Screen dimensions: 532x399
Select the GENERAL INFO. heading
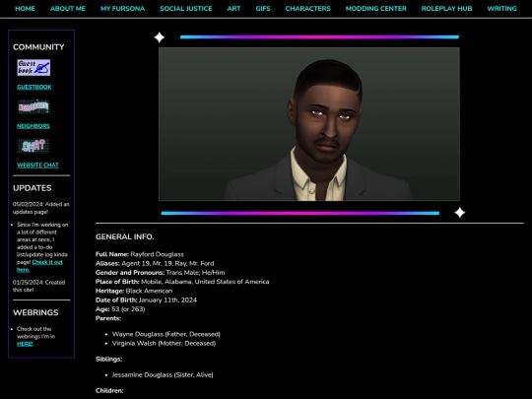pos(124,236)
